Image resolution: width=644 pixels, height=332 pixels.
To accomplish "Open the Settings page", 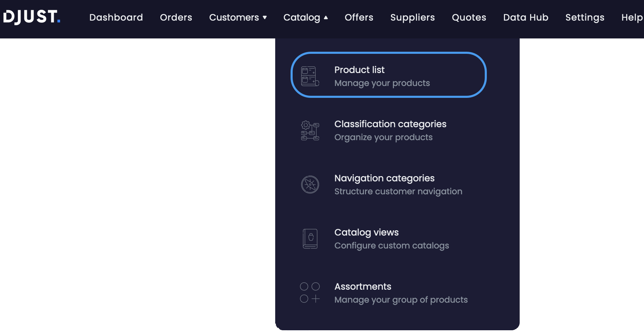I will tap(585, 17).
